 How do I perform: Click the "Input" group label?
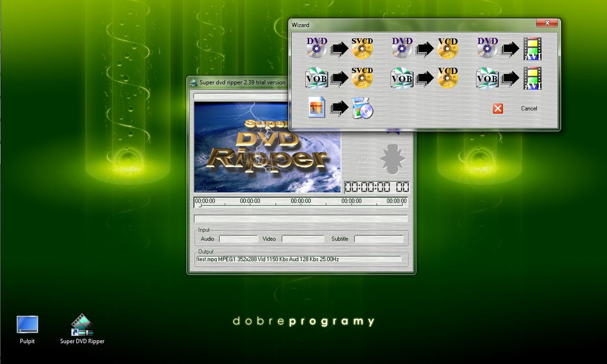pos(204,230)
